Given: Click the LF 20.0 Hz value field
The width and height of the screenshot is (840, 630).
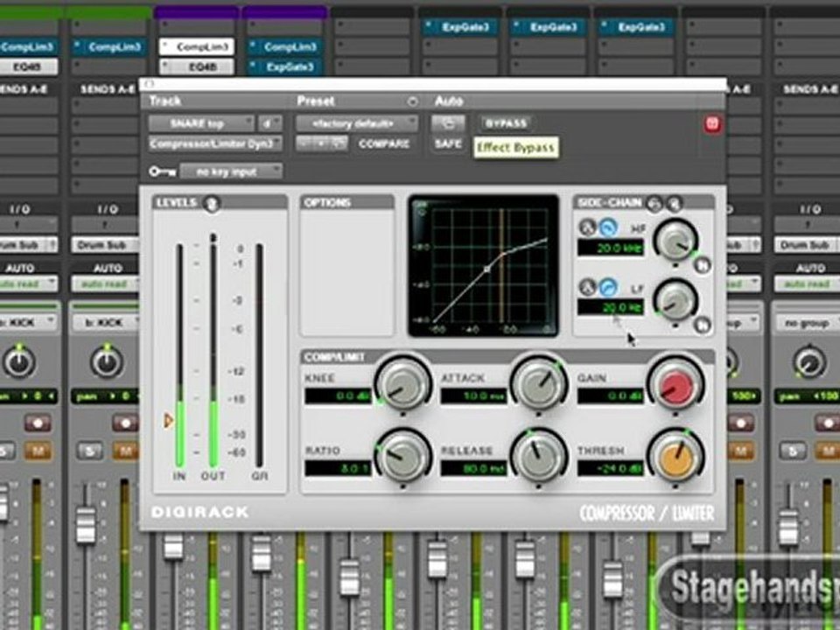Looking at the screenshot, I should pyautogui.click(x=610, y=307).
